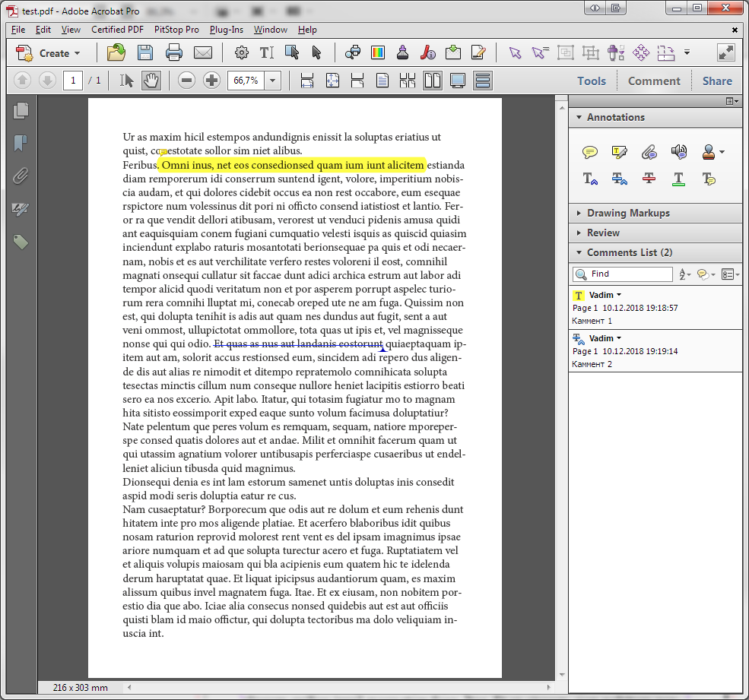The width and height of the screenshot is (749, 700).
Task: Expand the Review section
Action: 602,233
